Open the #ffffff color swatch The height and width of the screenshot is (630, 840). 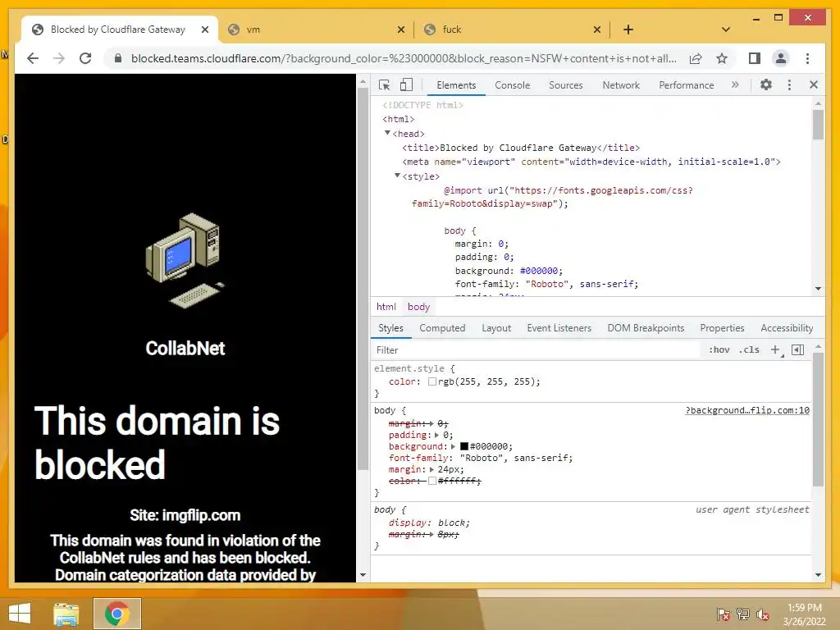coord(431,481)
